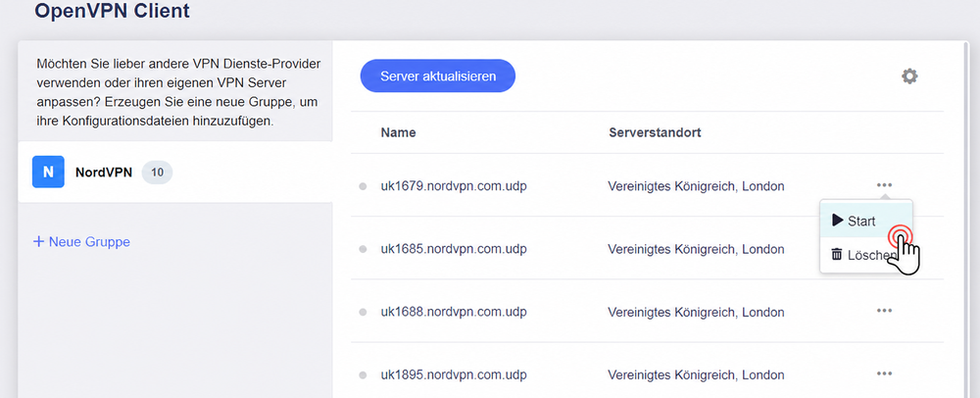Viewport: 980px width, 398px height.
Task: Click the Server aktualisieren button
Action: pos(437,76)
